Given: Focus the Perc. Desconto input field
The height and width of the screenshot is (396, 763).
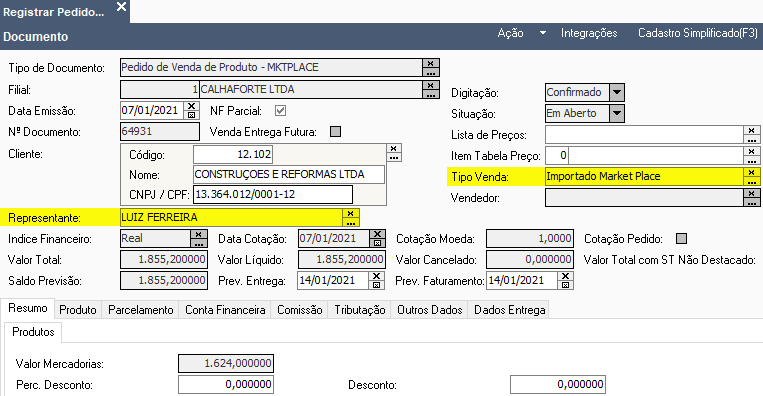Looking at the screenshot, I should tap(226, 384).
